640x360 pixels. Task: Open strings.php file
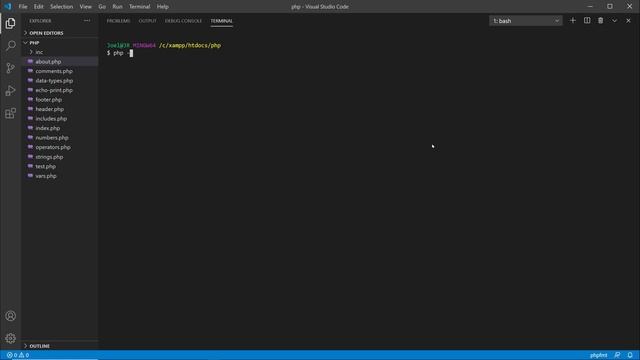[x=60, y=157]
